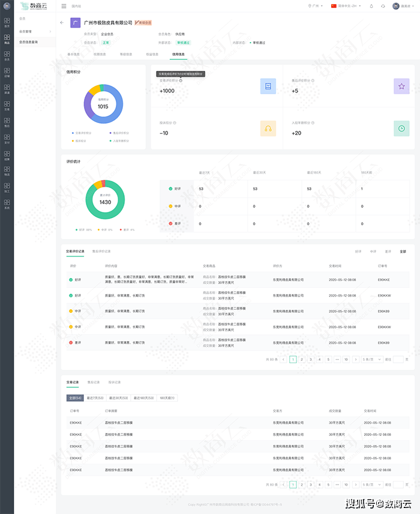The image size is (420, 514).
Task: Open the 简体中文 language dropdown
Action: [x=346, y=6]
